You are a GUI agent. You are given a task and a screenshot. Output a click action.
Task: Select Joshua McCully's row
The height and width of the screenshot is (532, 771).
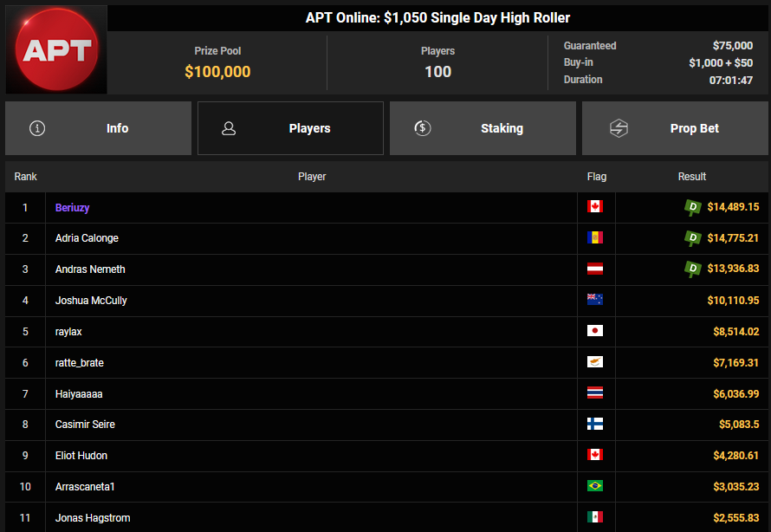(312, 301)
